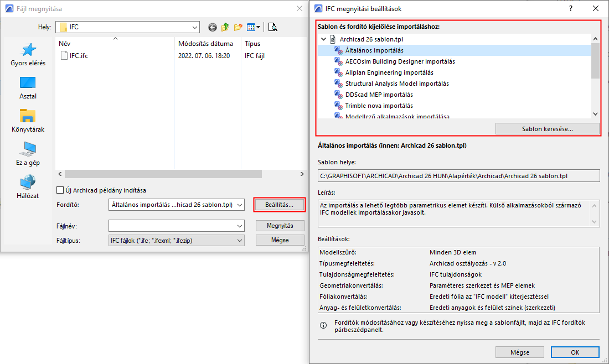This screenshot has width=609, height=364.
Task: Click the Beállítás... button
Action: [x=280, y=205]
